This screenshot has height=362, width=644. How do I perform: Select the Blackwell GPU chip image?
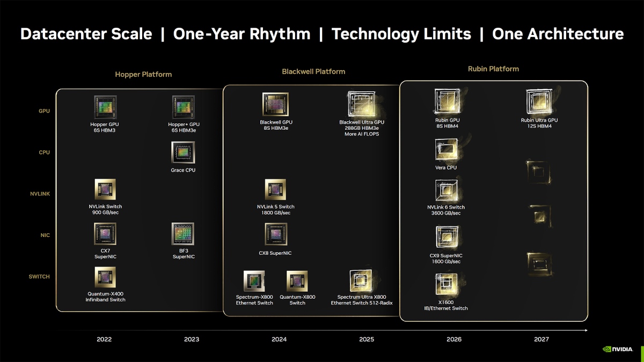(275, 105)
